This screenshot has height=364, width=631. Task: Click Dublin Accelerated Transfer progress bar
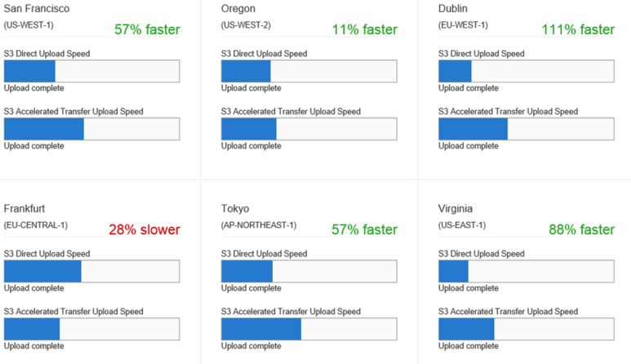(x=527, y=129)
